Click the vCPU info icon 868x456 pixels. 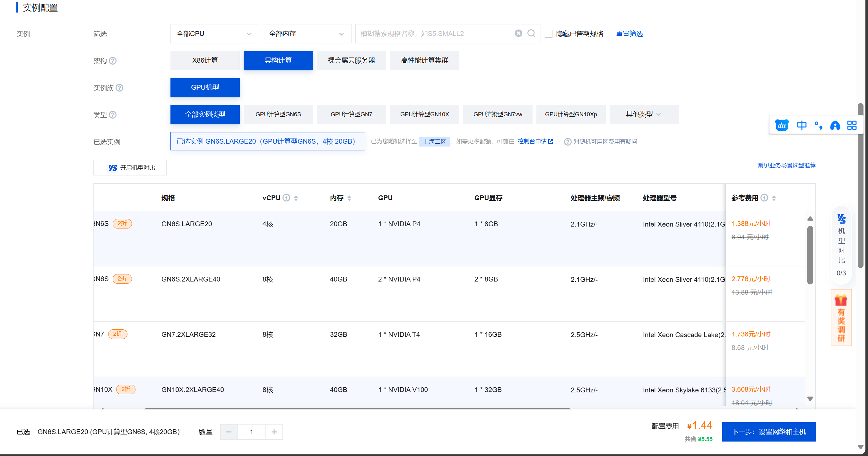[286, 198]
